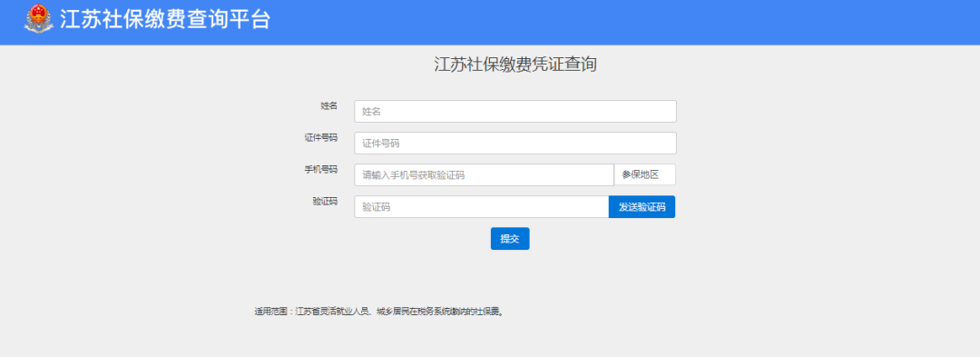Submit the form with 提交

tap(510, 238)
